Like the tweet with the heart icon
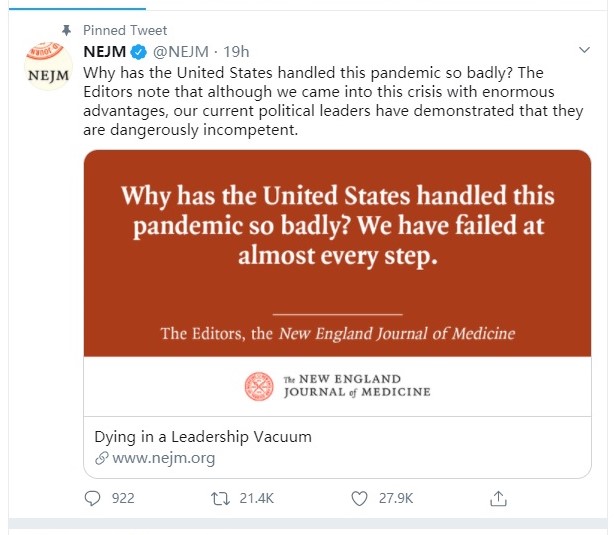 click(x=361, y=497)
